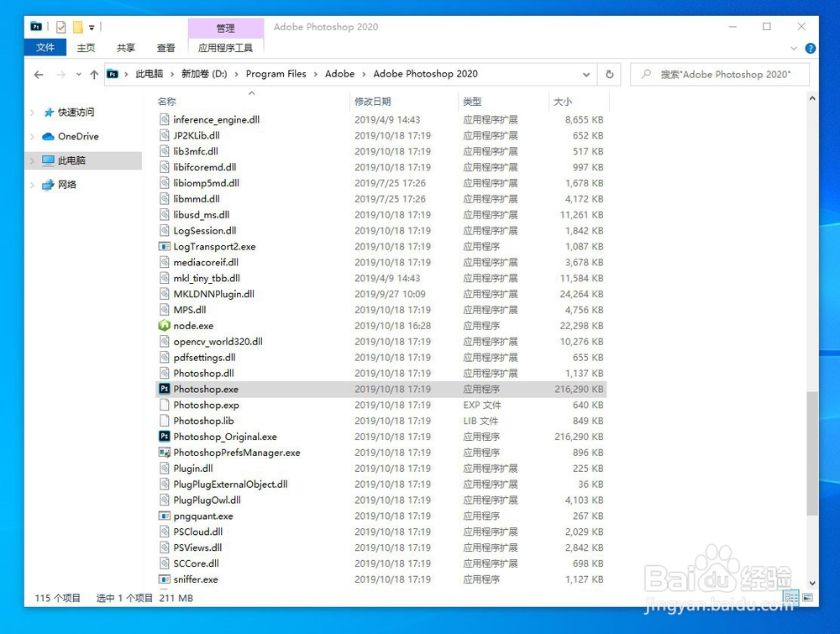Viewport: 840px width, 634px height.
Task: Open the Manage contextual tab
Action: click(225, 28)
